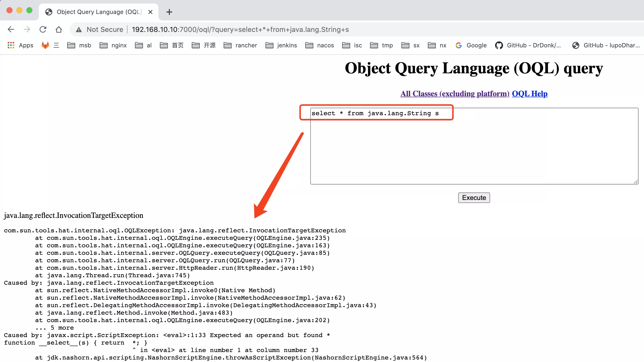Open the GitHub lupoDhar bookmark icon

point(576,45)
